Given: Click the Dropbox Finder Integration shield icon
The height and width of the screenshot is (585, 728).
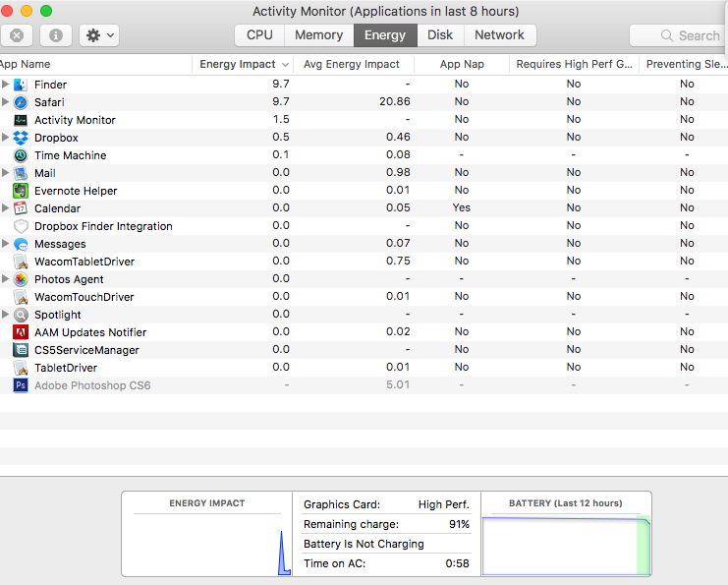Looking at the screenshot, I should [21, 226].
